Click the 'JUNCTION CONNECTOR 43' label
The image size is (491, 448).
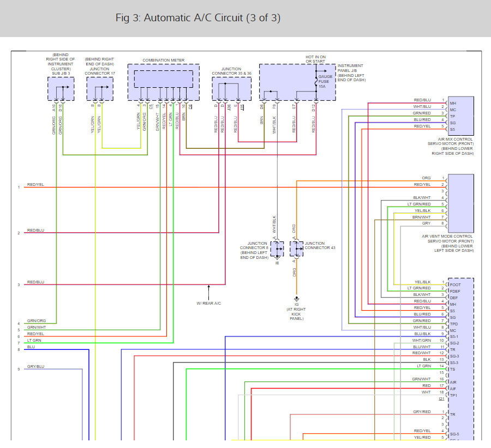(320, 245)
